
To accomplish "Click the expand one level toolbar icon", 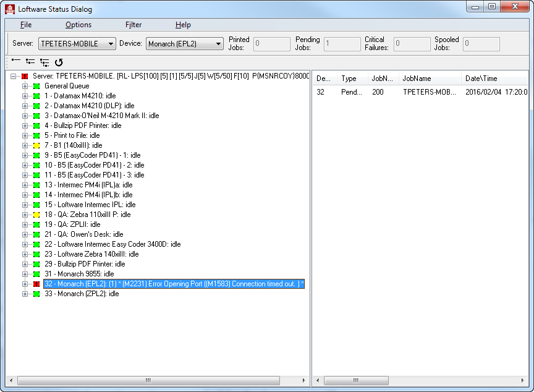I will (x=30, y=62).
